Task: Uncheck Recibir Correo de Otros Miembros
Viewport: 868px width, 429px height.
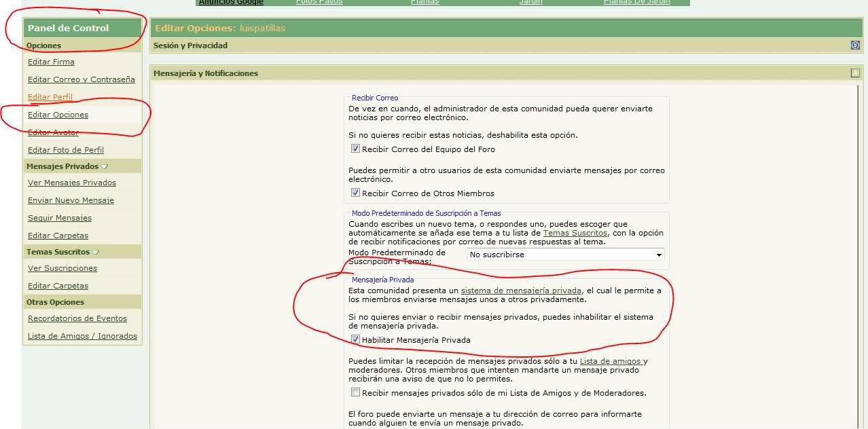Action: [355, 193]
